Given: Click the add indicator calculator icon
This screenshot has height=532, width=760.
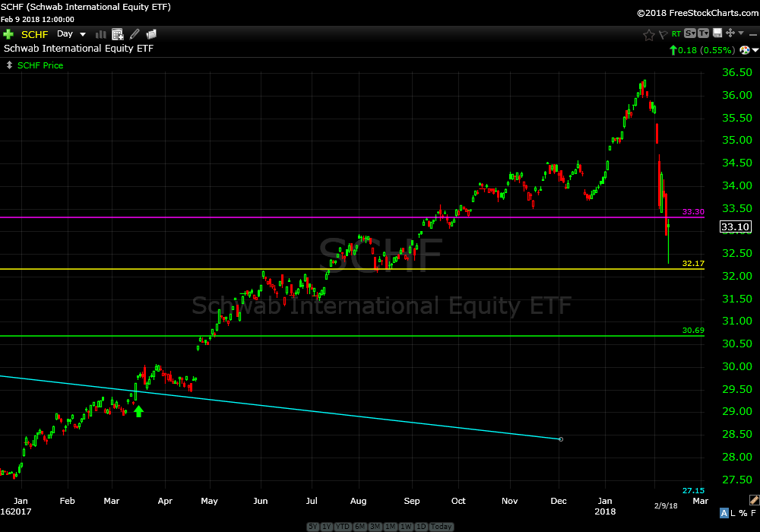Looking at the screenshot, I should (118, 34).
